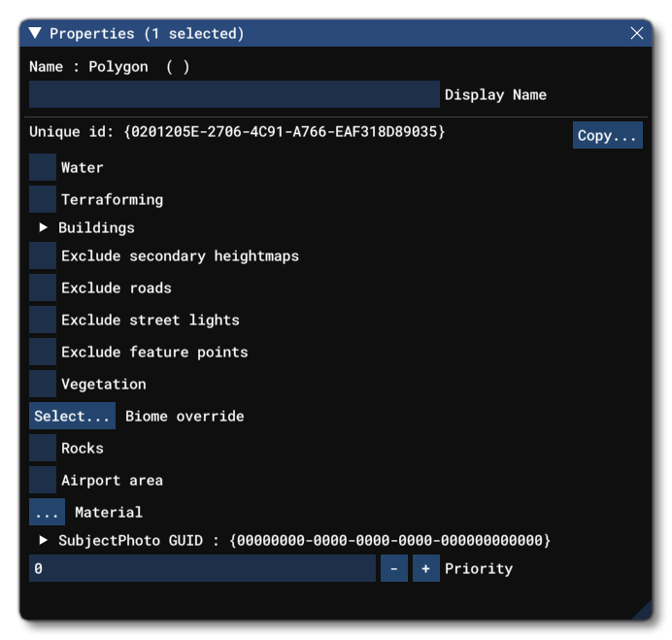The image size is (672, 640).
Task: Click the Display Name text field
Action: (x=234, y=95)
